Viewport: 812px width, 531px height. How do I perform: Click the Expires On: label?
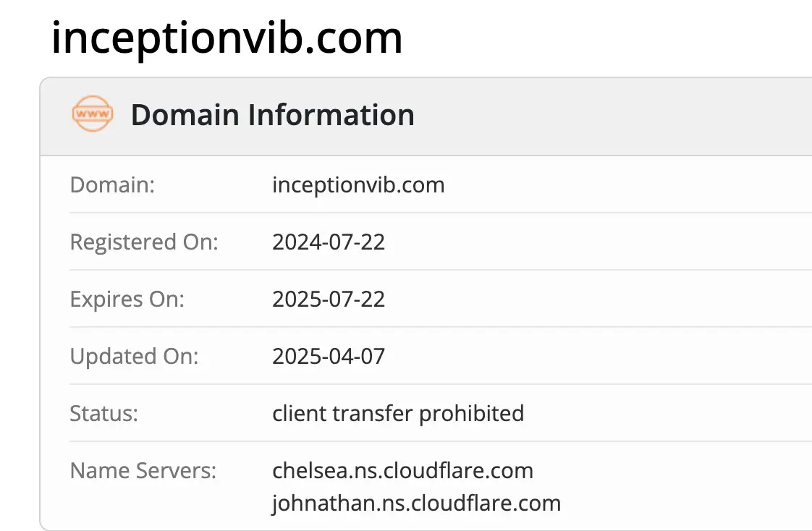[127, 299]
